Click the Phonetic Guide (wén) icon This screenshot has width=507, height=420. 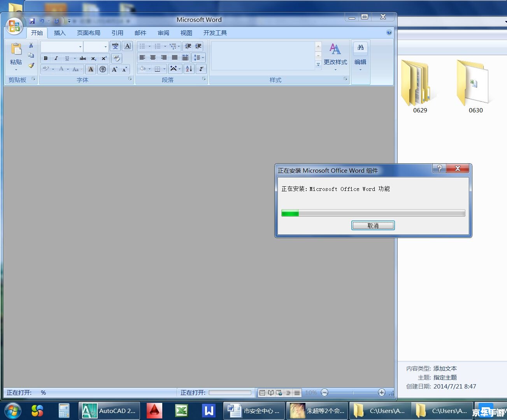115,46
